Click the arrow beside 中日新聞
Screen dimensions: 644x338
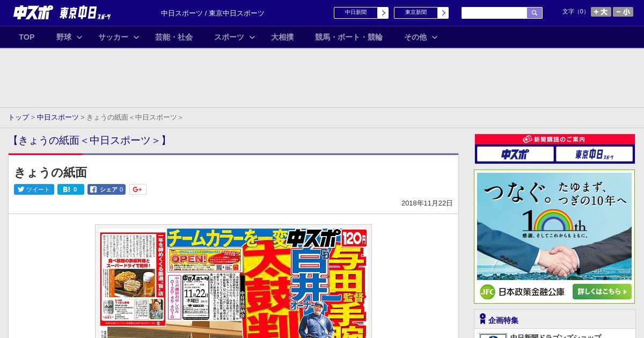pyautogui.click(x=383, y=13)
